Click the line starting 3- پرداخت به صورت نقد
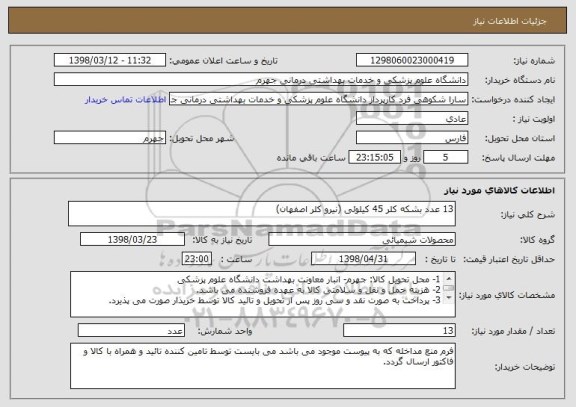Image resolution: width=576 pixels, height=407 pixels. tap(275, 300)
